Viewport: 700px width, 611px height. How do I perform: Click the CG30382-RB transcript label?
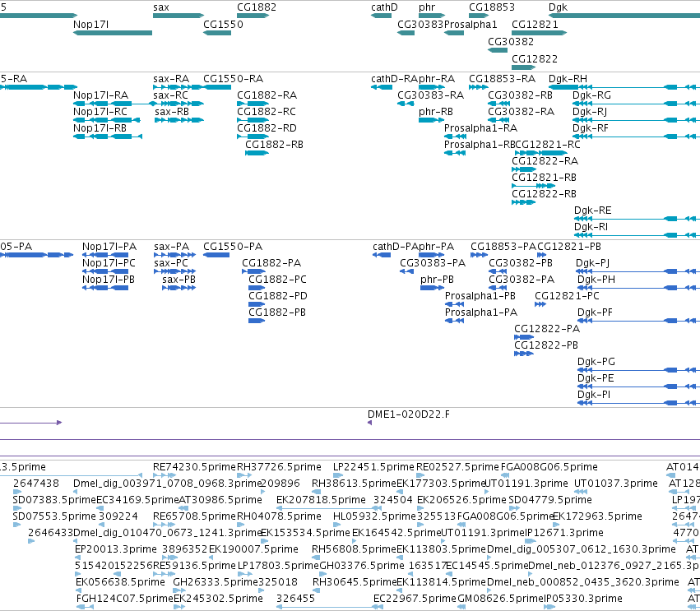520,95
